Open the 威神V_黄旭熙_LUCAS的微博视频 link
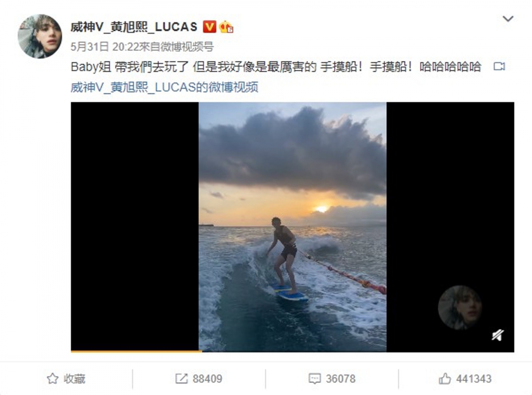Viewport: 532px width, 395px height. click(x=164, y=87)
